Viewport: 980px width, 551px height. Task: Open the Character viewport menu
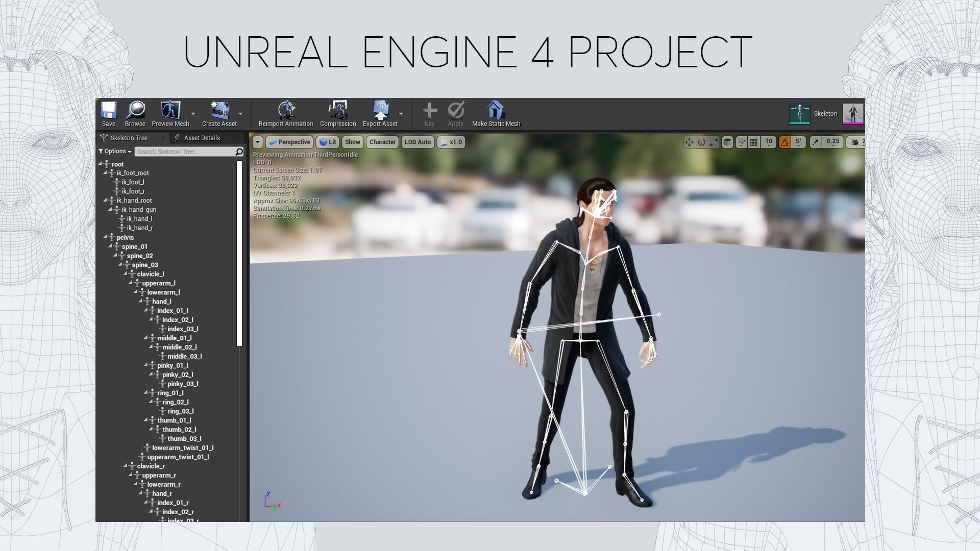pos(382,142)
